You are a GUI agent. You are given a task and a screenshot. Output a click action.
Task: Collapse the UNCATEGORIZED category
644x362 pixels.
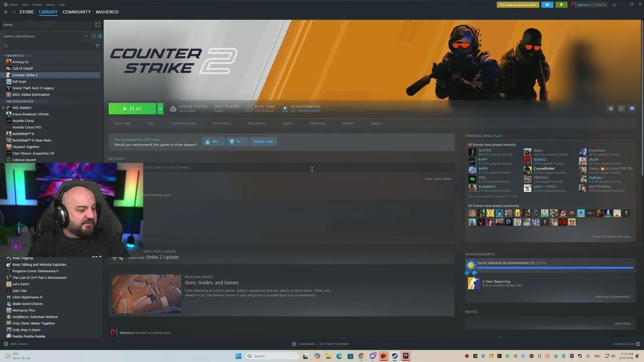(4, 101)
